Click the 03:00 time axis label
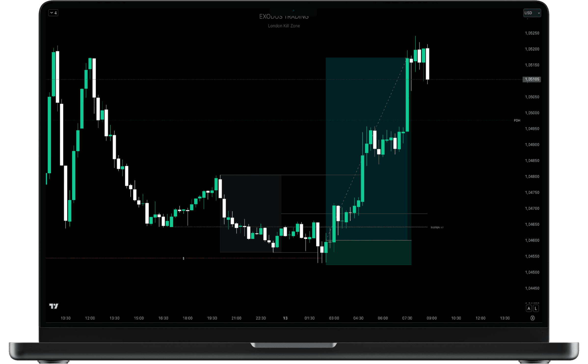 pyautogui.click(x=334, y=318)
